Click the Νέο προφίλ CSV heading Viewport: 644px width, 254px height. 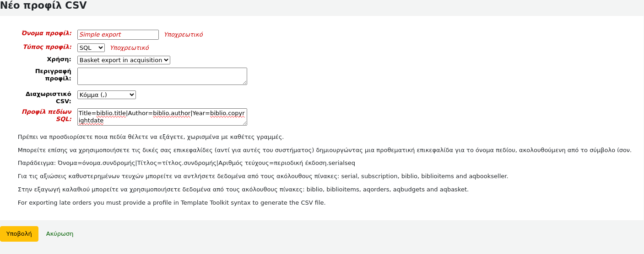click(43, 6)
